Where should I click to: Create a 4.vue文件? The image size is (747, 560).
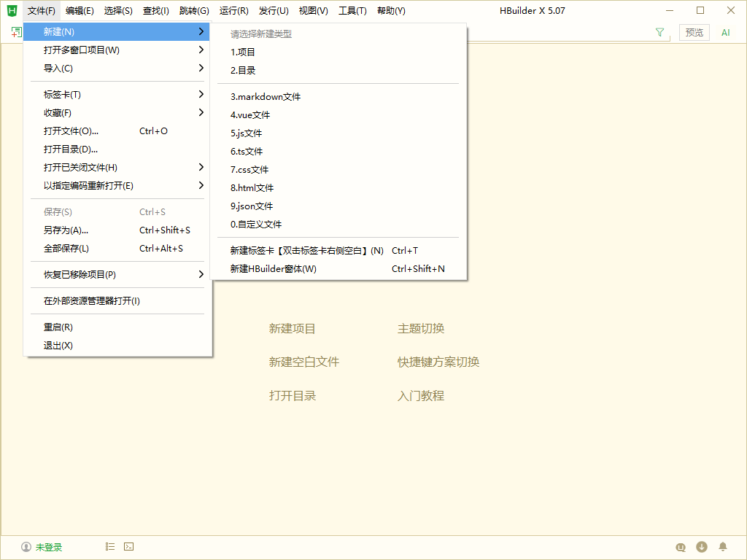pos(338,114)
